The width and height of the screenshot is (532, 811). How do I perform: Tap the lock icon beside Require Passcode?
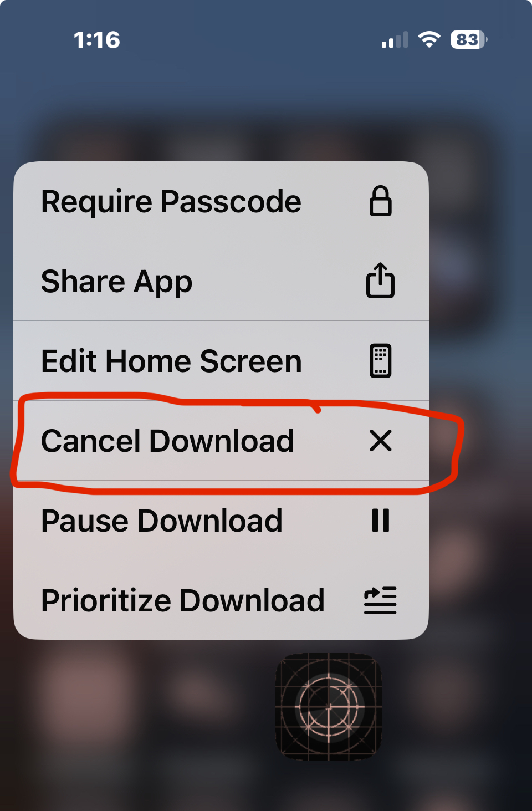tap(380, 201)
